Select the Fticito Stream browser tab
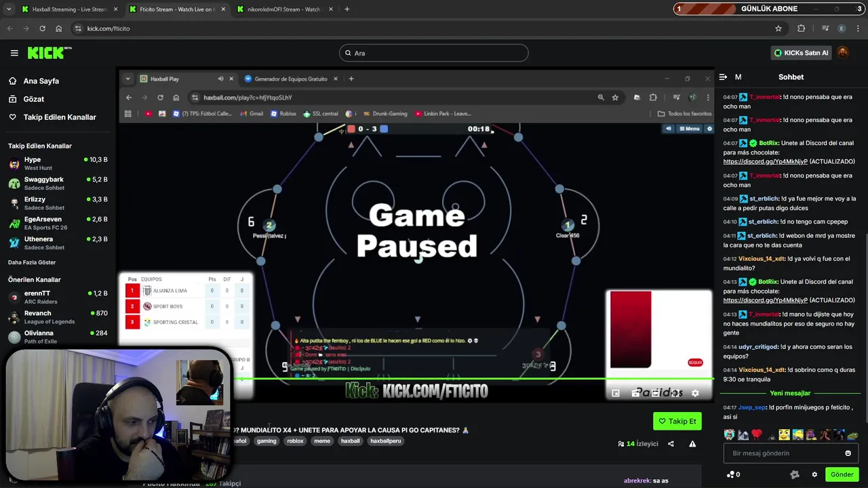Screen dimensions: 868x488 [x=176, y=9]
